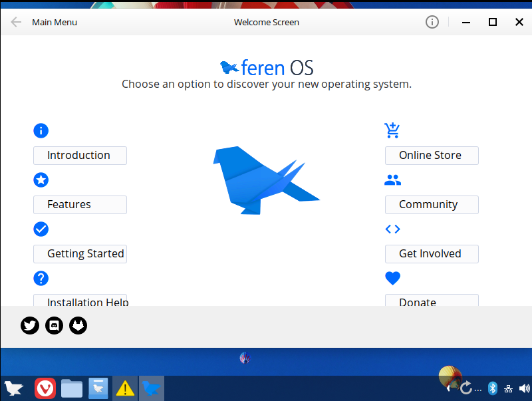Launch Vivaldi browser from the taskbar
The width and height of the screenshot is (532, 401).
click(45, 388)
